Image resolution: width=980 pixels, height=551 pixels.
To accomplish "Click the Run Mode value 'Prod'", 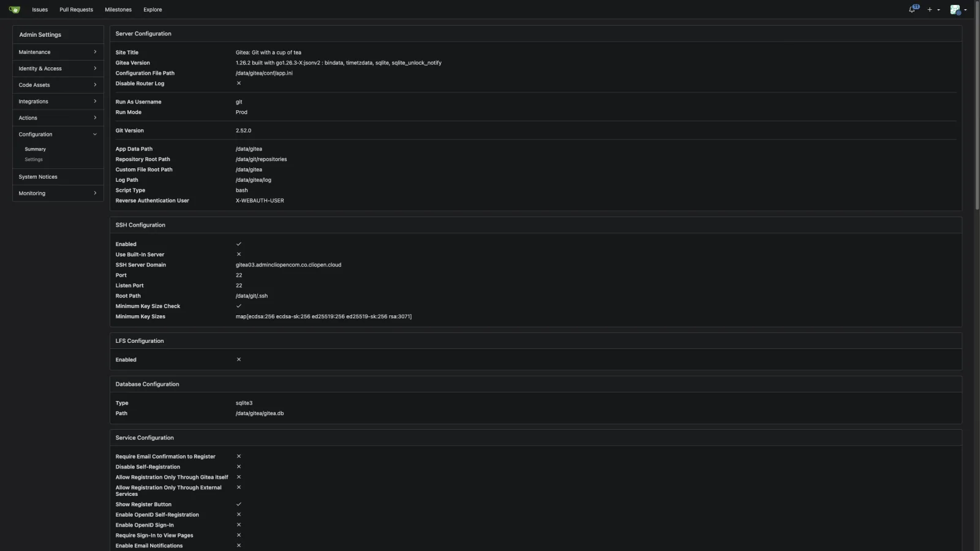I will [x=241, y=113].
